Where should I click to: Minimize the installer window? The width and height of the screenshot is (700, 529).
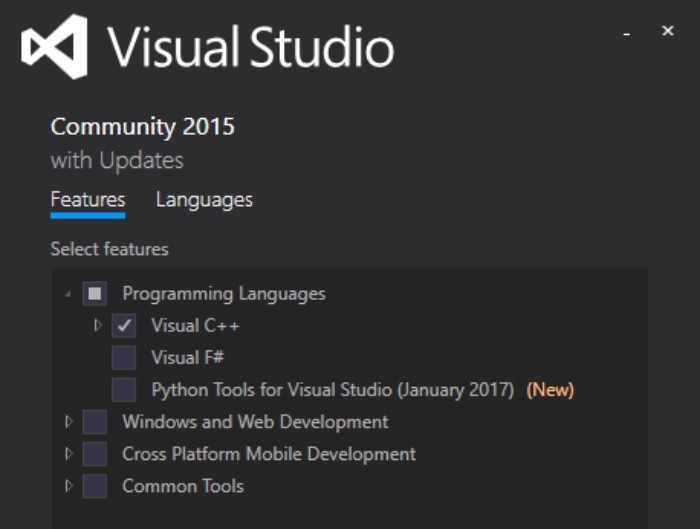coord(627,34)
